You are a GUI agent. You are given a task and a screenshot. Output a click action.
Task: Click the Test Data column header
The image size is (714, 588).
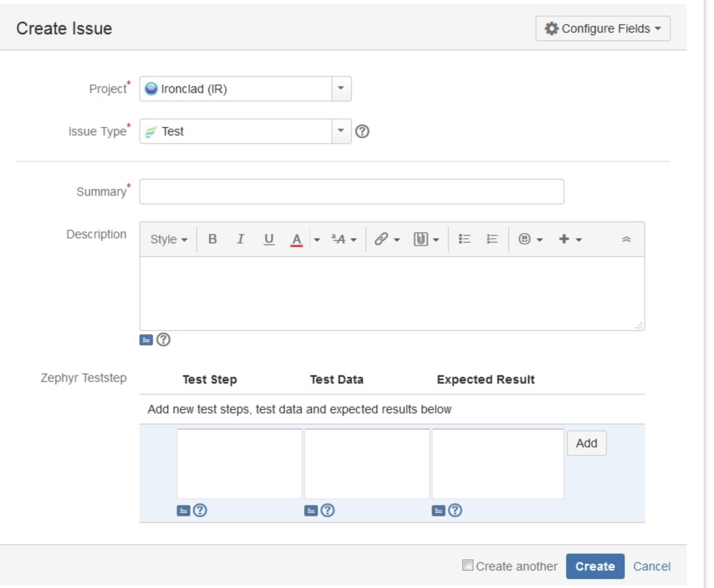(x=337, y=379)
